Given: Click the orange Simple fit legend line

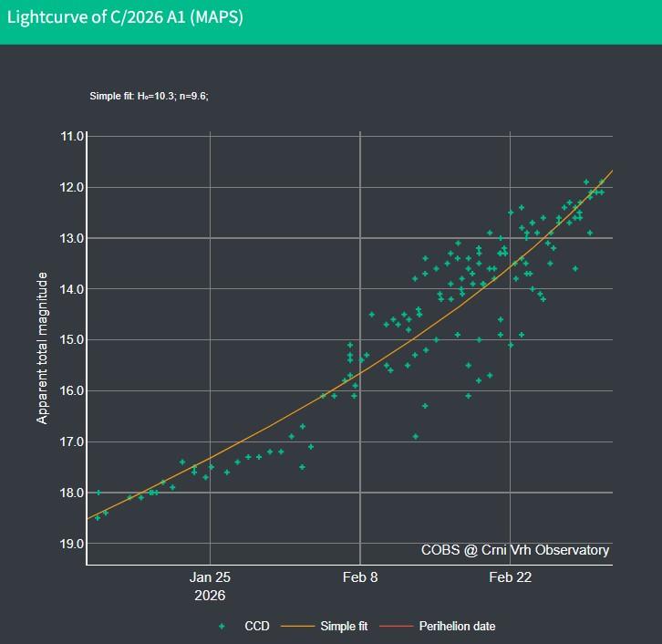Looking at the screenshot, I should pos(297,626).
